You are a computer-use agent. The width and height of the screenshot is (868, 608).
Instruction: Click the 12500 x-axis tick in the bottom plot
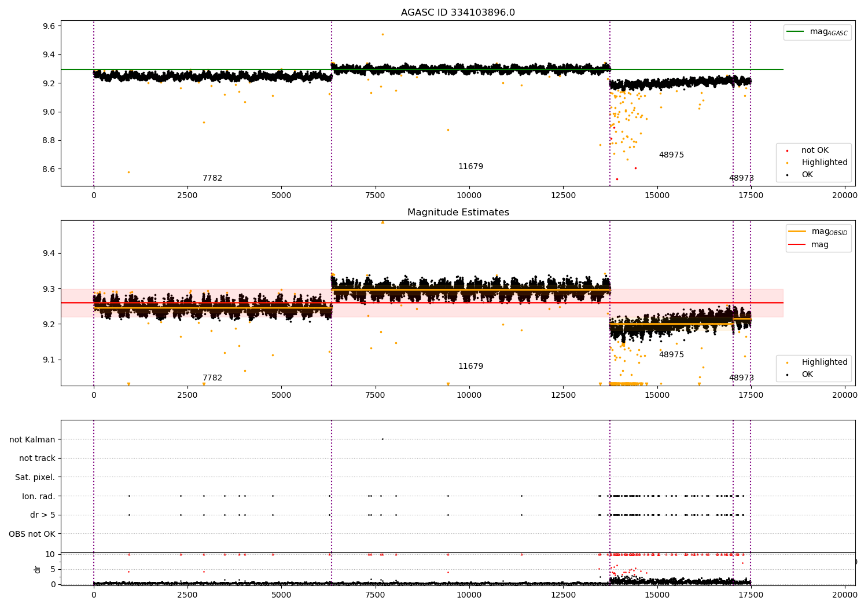563,595
